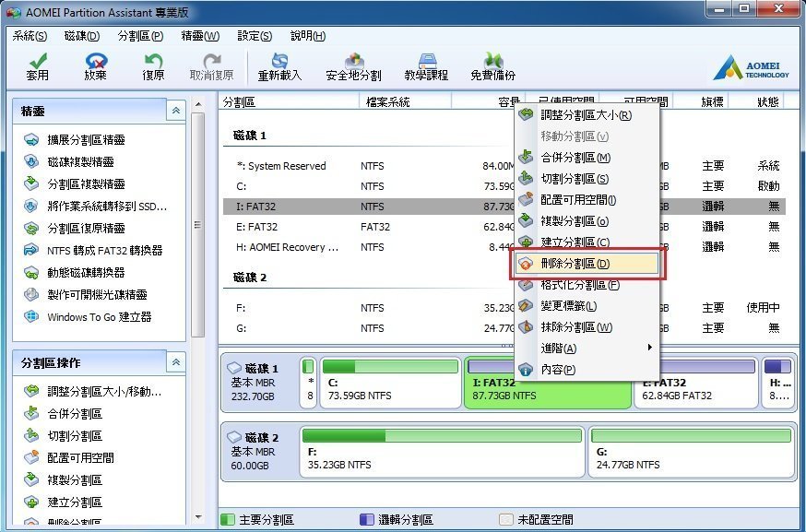This screenshot has height=532, width=806.
Task: Click the G: 24.77GB NTFS disk map block
Action: [x=691, y=452]
